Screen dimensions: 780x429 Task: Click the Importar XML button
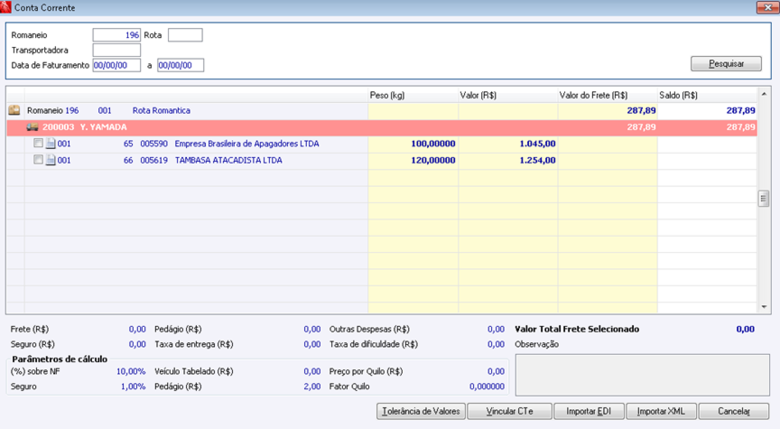point(661,411)
